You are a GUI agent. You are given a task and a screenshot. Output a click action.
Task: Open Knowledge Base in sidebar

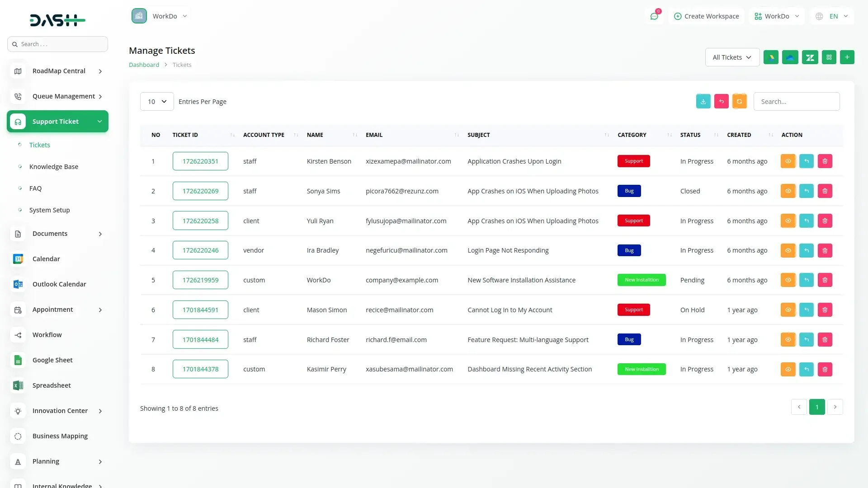53,167
